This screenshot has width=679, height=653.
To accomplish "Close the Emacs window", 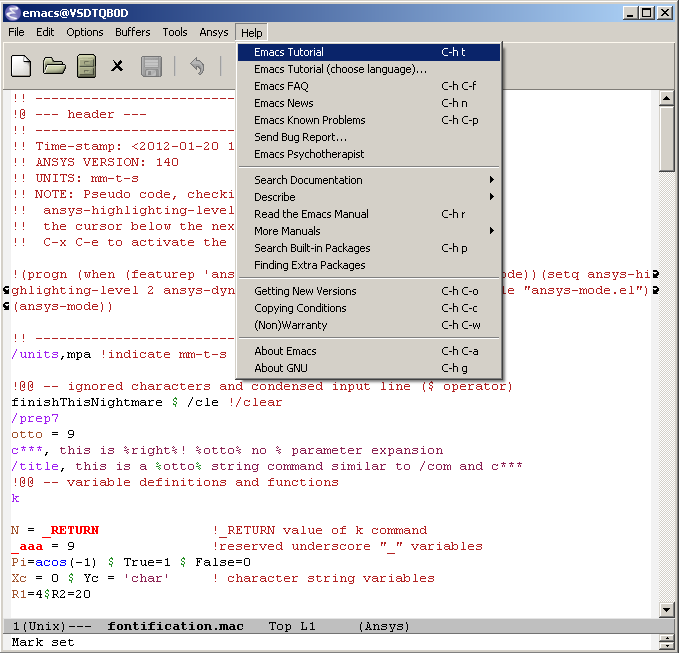I will (665, 13).
